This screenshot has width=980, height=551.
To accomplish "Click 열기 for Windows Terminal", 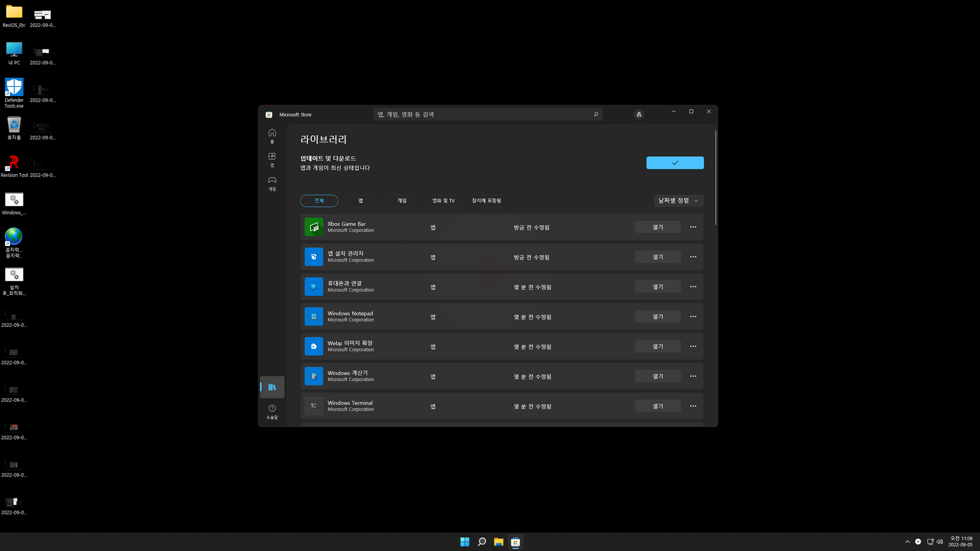I will coord(658,406).
